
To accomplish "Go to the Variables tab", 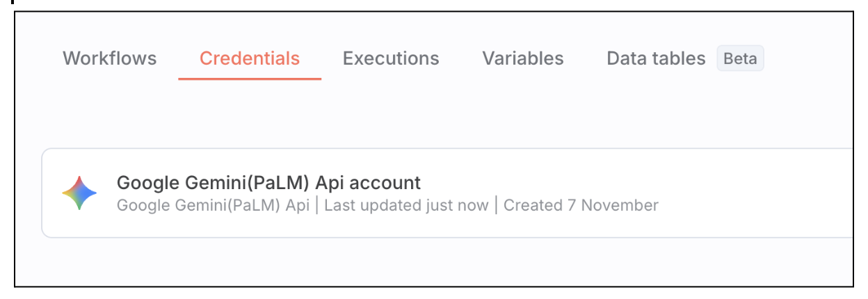I will (523, 58).
